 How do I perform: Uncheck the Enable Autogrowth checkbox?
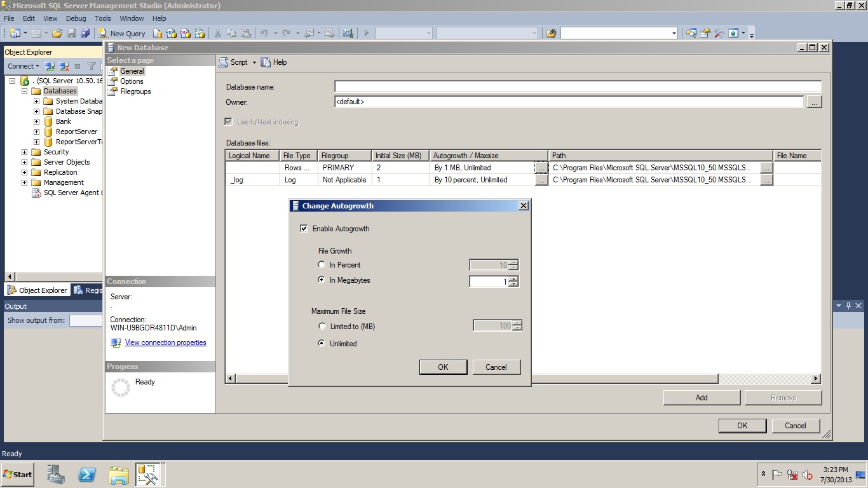[304, 229]
